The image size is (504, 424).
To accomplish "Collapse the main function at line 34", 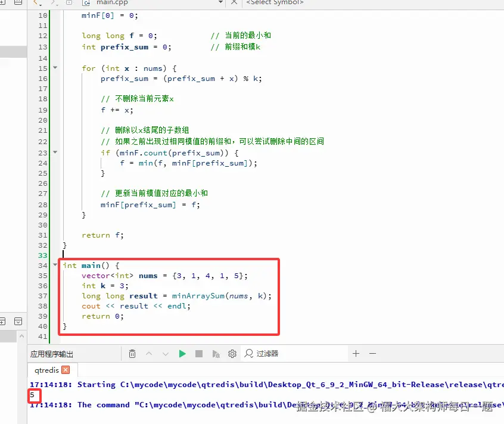I will [x=55, y=265].
